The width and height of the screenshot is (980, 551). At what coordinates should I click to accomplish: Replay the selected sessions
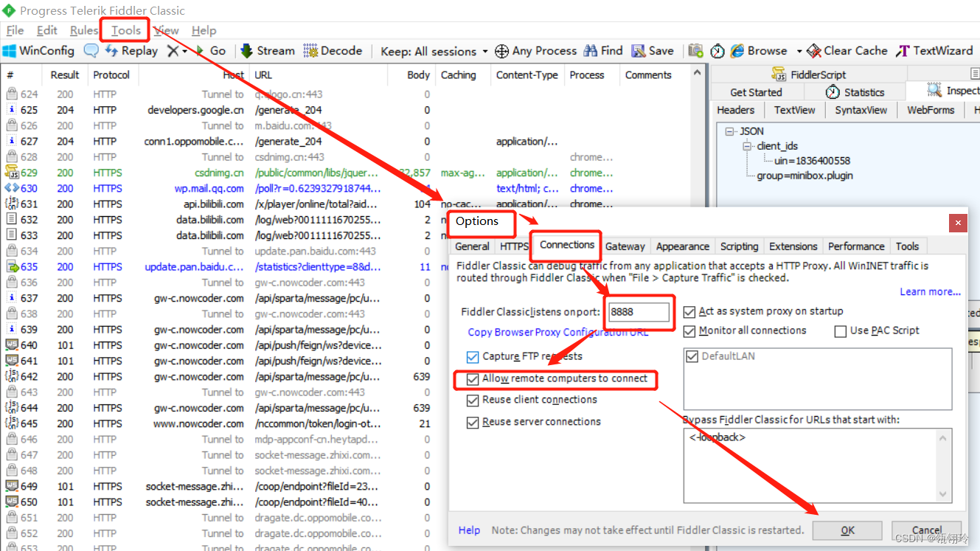click(x=131, y=51)
